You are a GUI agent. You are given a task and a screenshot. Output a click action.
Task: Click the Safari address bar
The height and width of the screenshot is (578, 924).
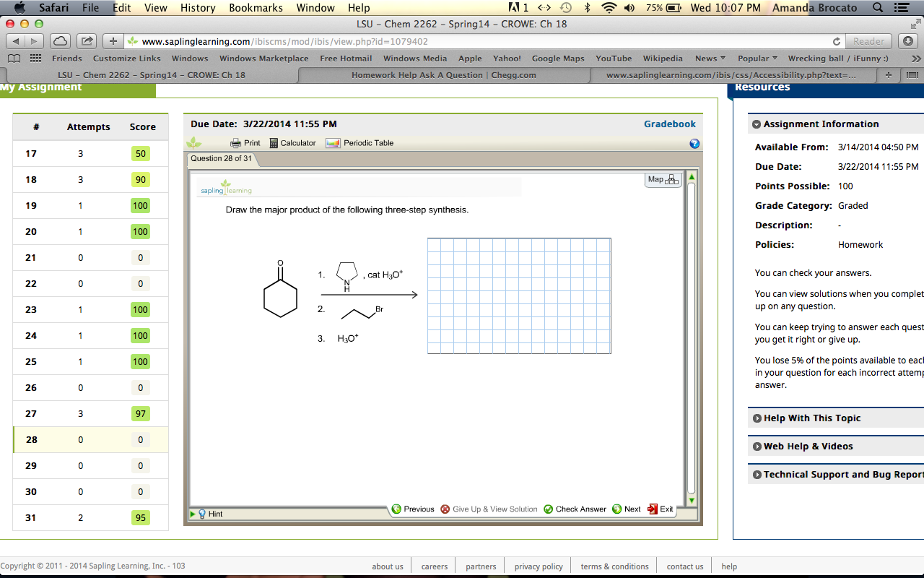pos(476,41)
